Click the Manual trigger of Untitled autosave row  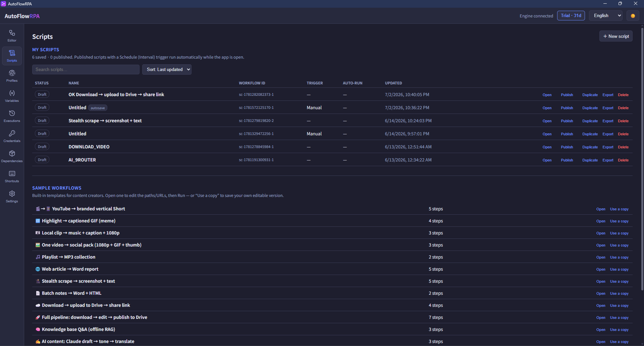(x=314, y=108)
